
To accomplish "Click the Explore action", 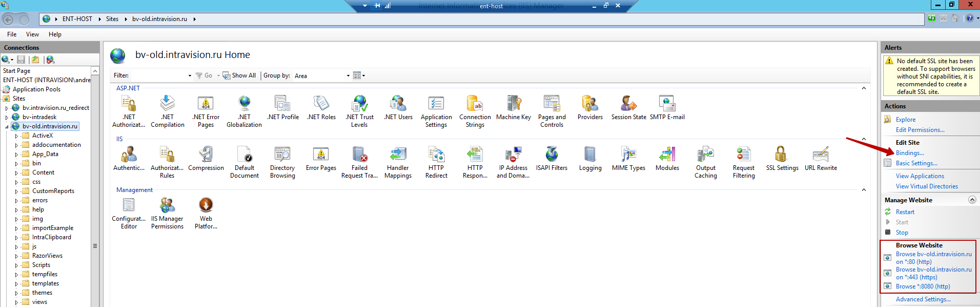I will [x=905, y=120].
